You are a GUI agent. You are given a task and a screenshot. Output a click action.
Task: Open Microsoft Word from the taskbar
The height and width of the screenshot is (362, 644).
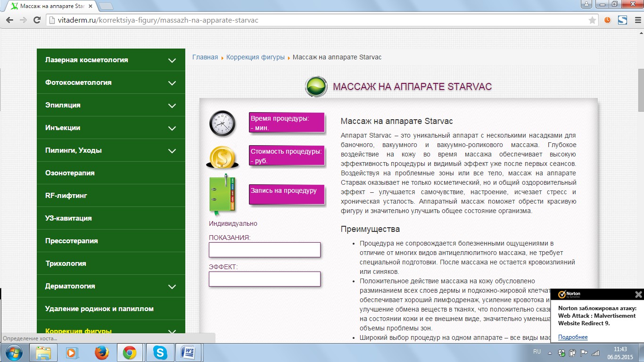point(188,353)
